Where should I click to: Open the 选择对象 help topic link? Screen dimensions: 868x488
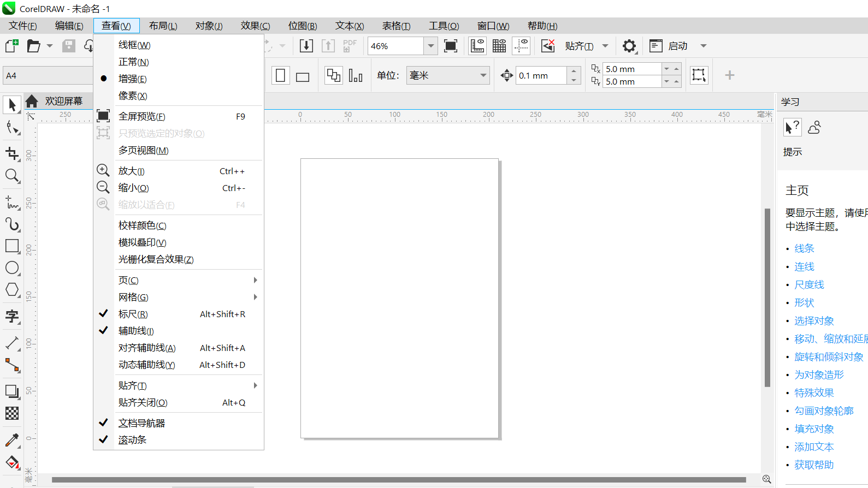814,320
